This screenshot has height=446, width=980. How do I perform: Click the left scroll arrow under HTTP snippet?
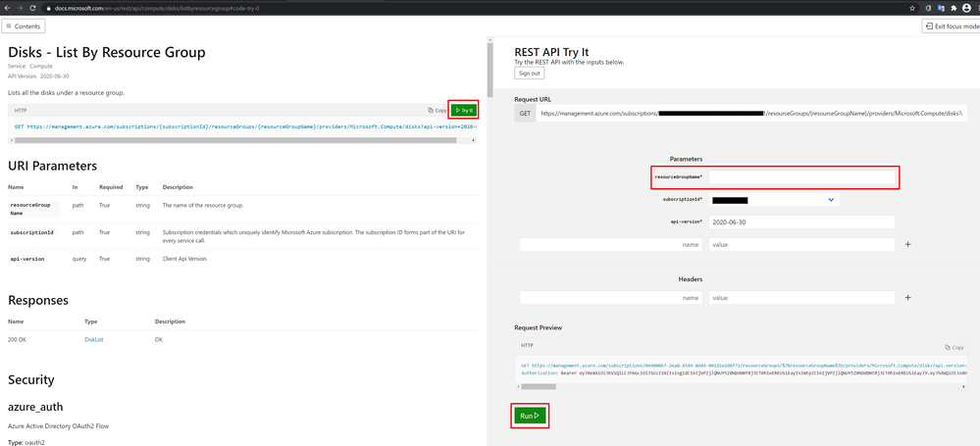coord(11,140)
